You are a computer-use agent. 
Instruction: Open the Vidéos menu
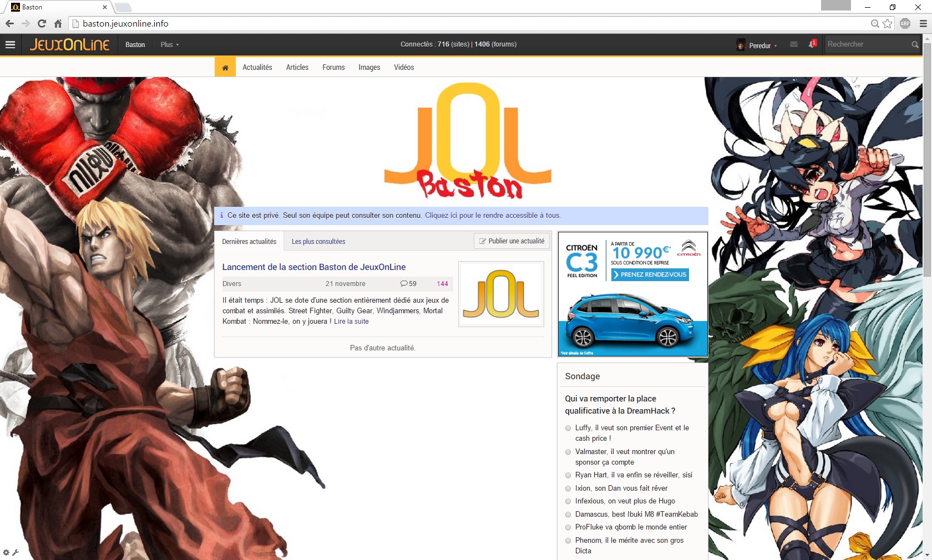click(x=404, y=67)
